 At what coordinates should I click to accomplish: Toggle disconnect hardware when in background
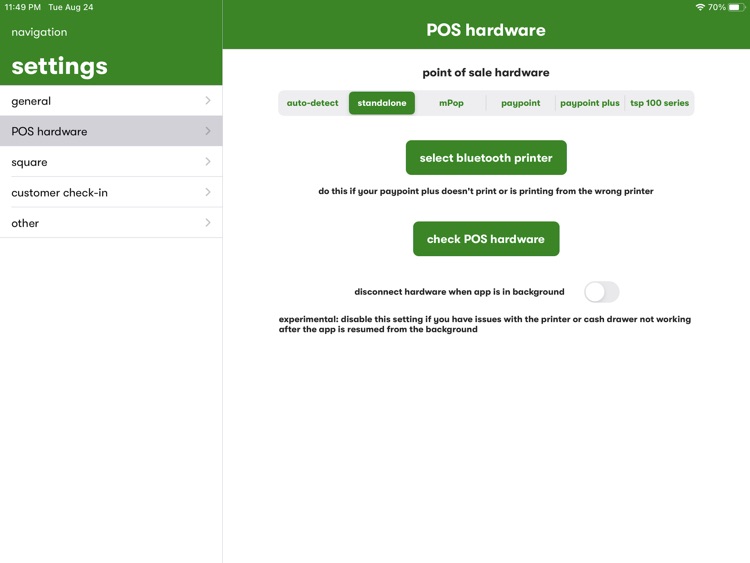(x=602, y=292)
